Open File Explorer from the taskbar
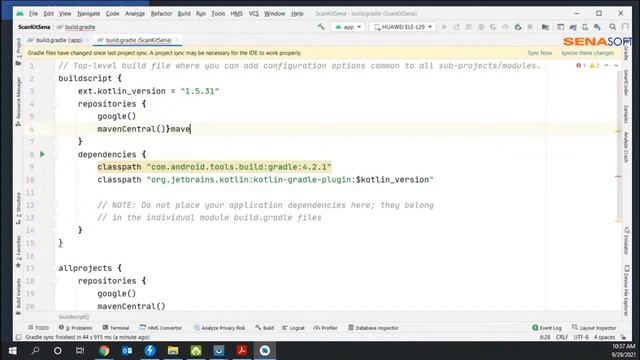The image size is (640, 360). pos(173,351)
